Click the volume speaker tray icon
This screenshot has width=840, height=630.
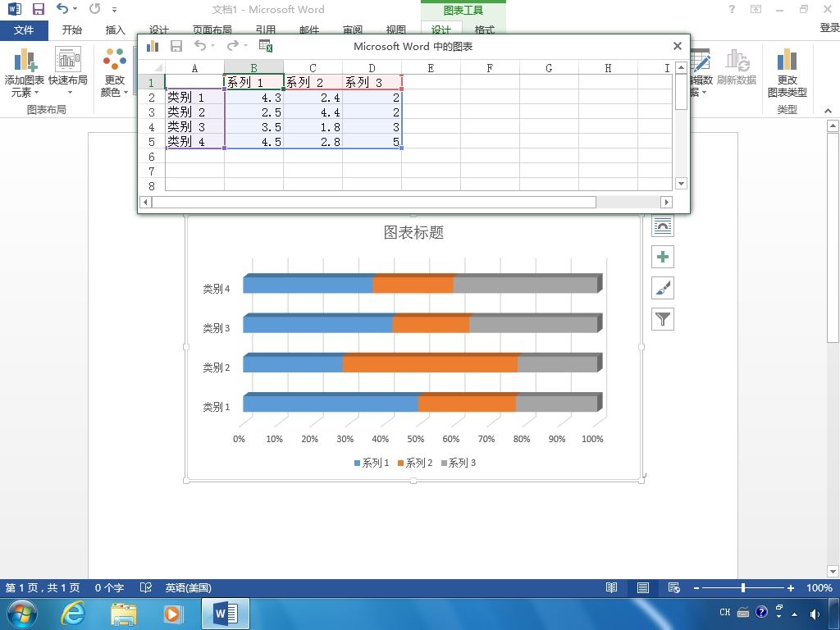(815, 614)
